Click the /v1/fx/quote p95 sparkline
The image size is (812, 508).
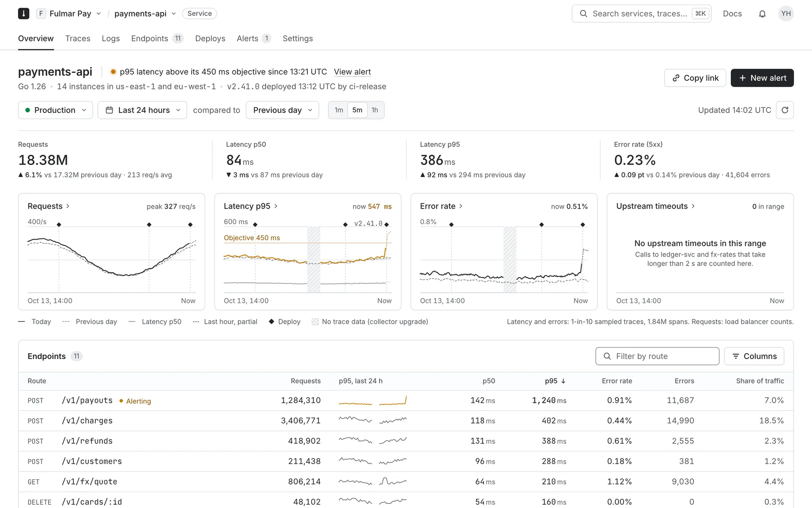[373, 482]
